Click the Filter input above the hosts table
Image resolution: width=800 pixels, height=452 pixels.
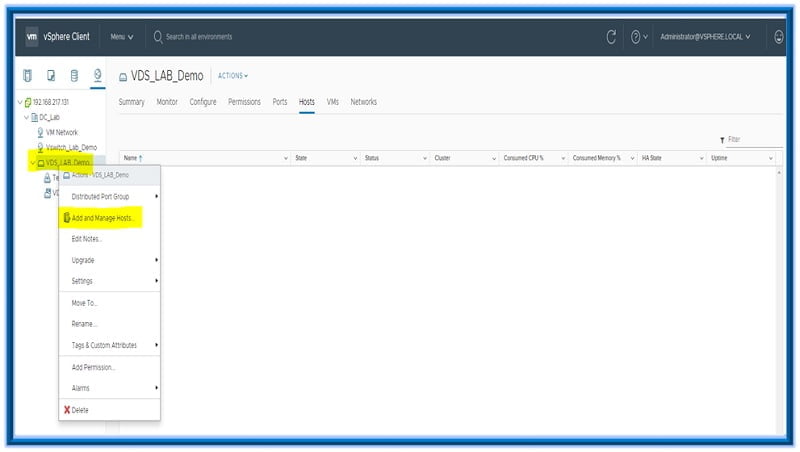[750, 140]
